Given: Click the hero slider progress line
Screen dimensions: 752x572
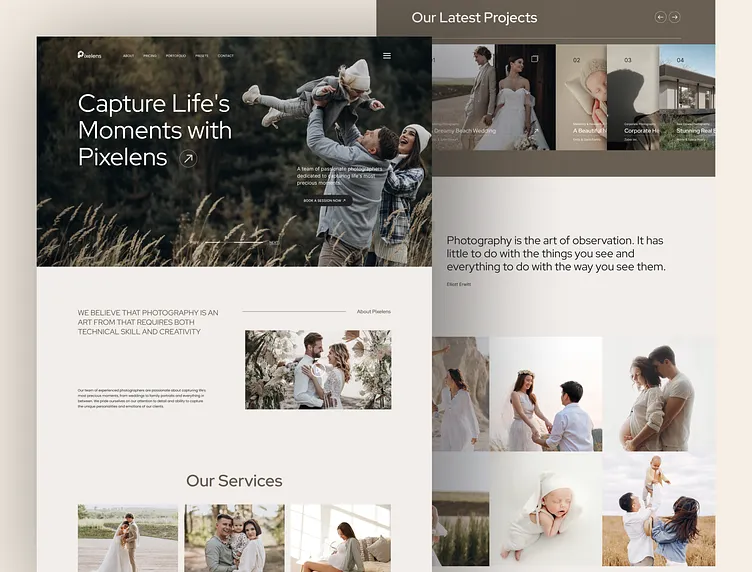Looking at the screenshot, I should (234, 243).
